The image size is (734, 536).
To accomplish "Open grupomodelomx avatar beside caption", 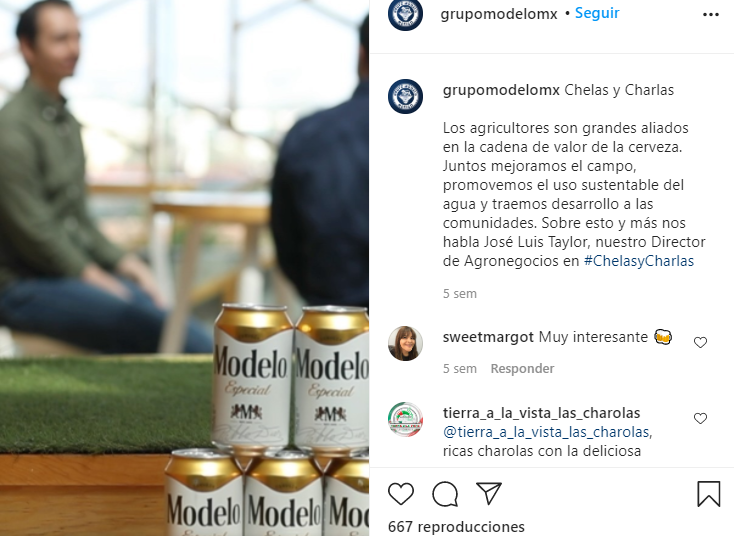I will click(x=405, y=96).
